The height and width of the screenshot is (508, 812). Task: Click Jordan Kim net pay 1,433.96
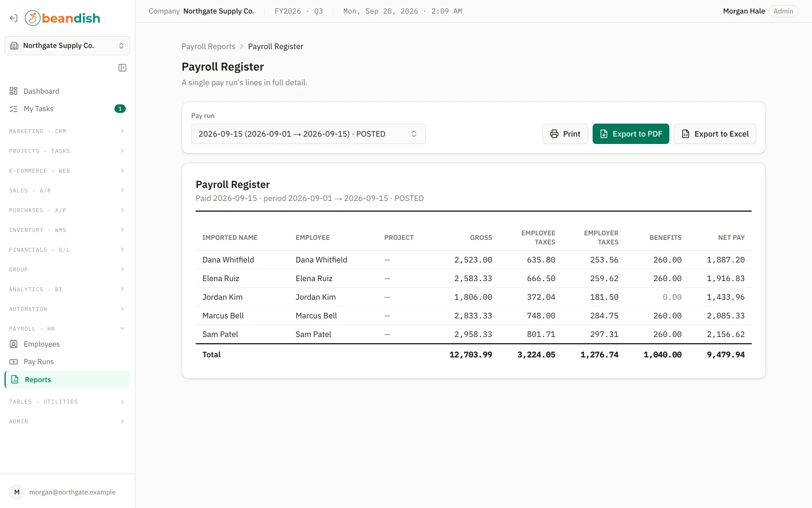pyautogui.click(x=726, y=297)
